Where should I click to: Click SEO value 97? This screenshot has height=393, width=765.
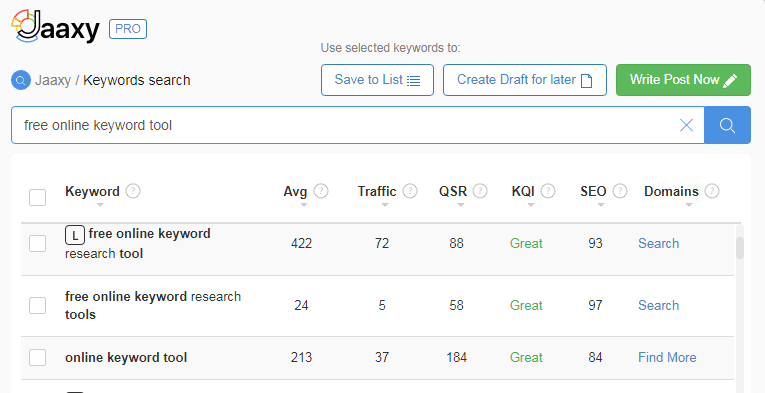[595, 305]
